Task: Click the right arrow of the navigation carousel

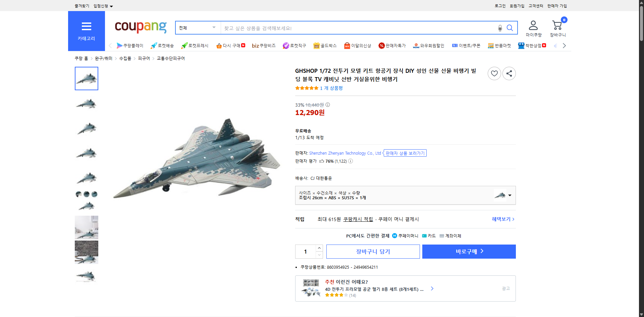Action: (x=565, y=46)
